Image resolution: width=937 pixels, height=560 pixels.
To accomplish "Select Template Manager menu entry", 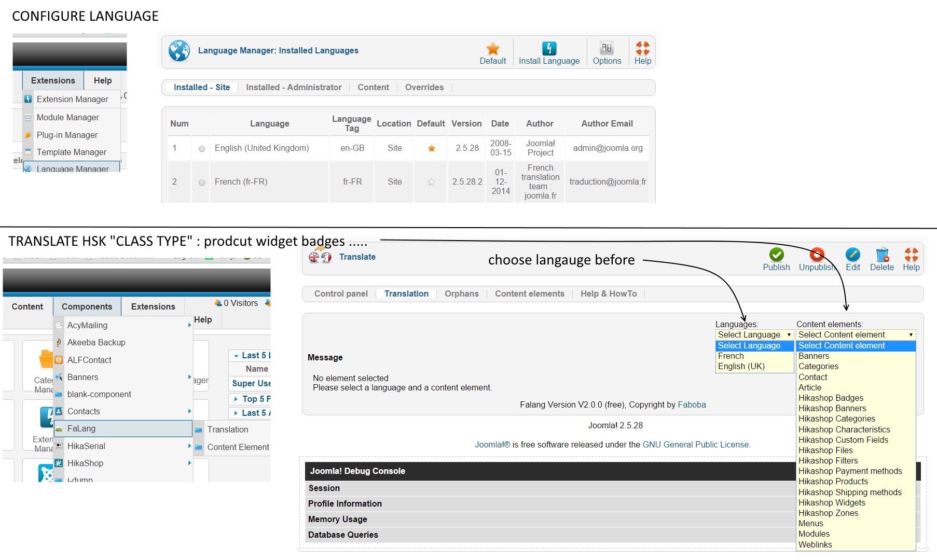I will (x=72, y=152).
